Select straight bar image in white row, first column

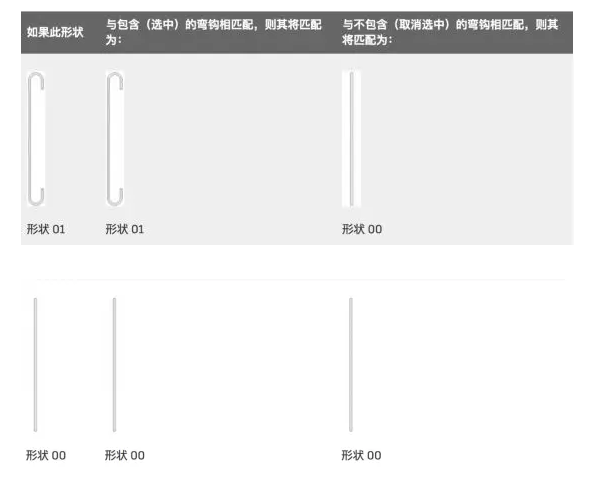tap(35, 365)
